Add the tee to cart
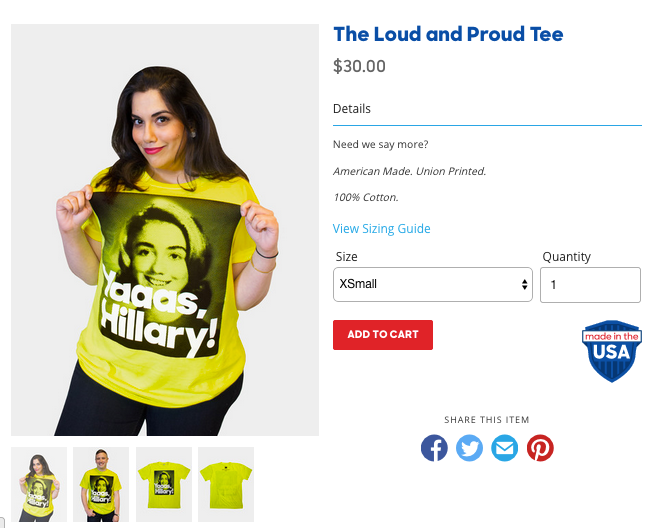Viewport: 659px width, 528px height. coord(383,335)
